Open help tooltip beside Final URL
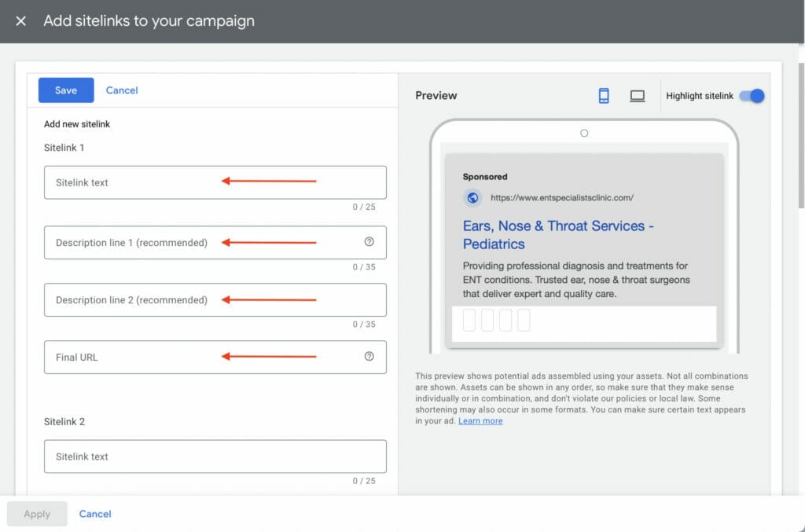This screenshot has width=805, height=532. coord(369,358)
